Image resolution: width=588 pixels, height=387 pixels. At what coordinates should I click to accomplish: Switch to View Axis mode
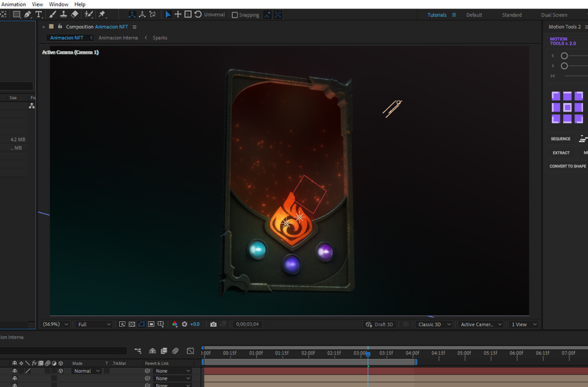pyautogui.click(x=152, y=15)
